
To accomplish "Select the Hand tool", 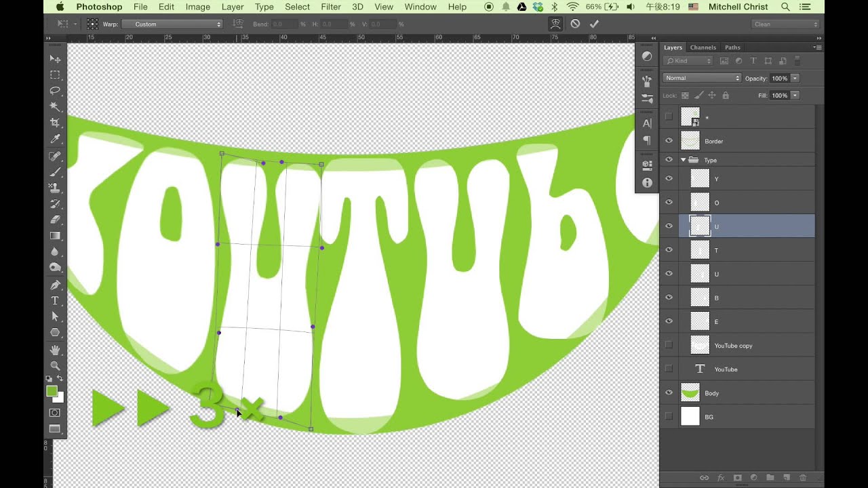I will (x=55, y=350).
